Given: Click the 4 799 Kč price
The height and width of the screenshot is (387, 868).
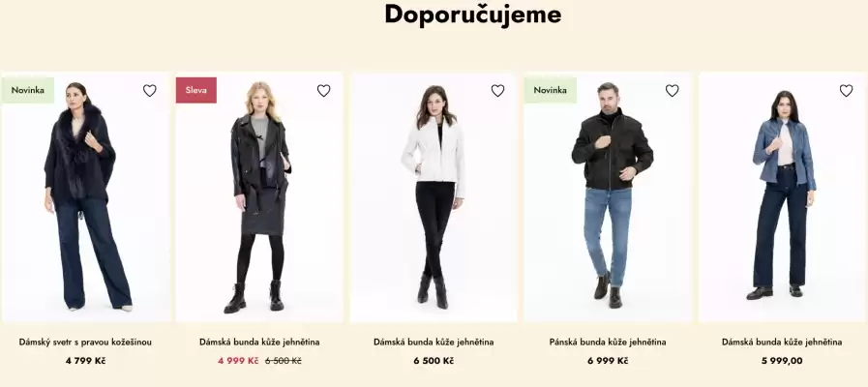Looking at the screenshot, I should (85, 361).
